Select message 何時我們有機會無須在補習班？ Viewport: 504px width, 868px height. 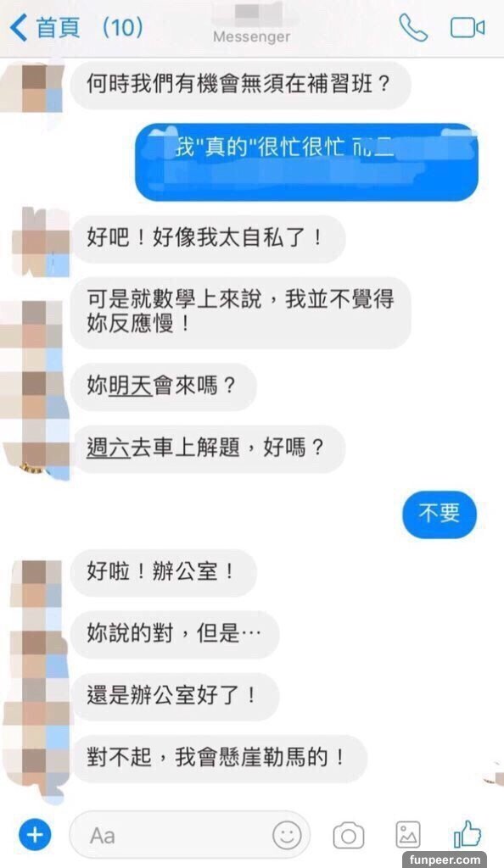click(240, 85)
